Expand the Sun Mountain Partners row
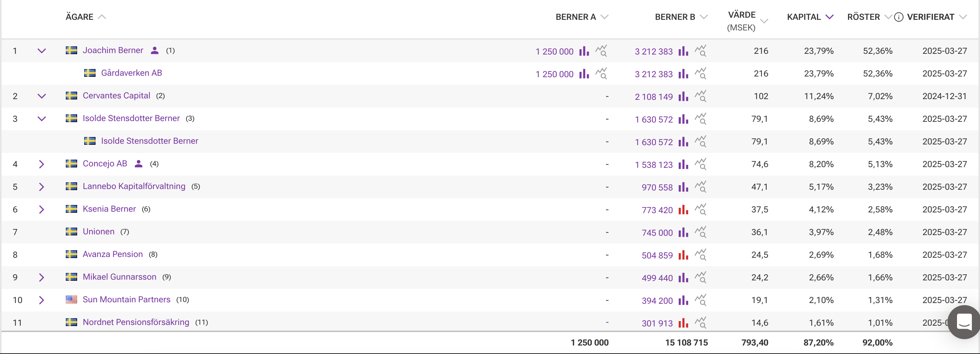The width and height of the screenshot is (980, 354). pyautogui.click(x=42, y=300)
